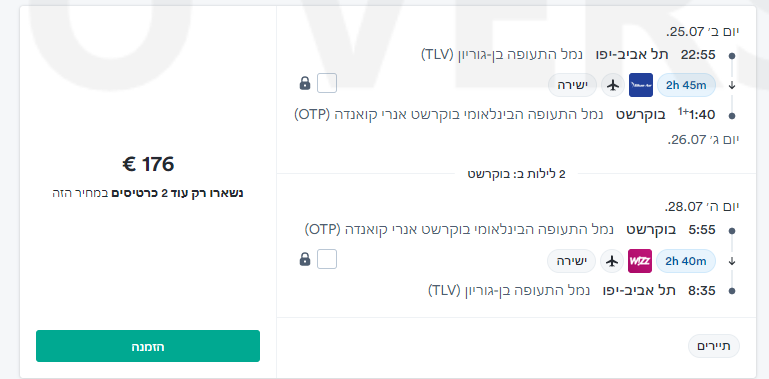Viewport: 769px width, 379px height.
Task: Expand the 2h 40m flight duration details
Action: [686, 261]
